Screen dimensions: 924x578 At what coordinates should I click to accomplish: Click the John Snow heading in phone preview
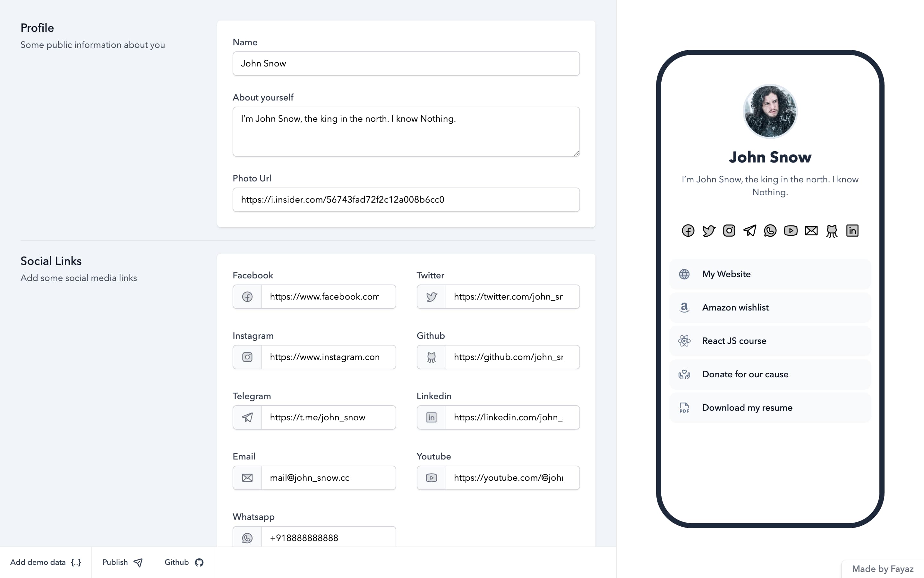click(x=770, y=157)
